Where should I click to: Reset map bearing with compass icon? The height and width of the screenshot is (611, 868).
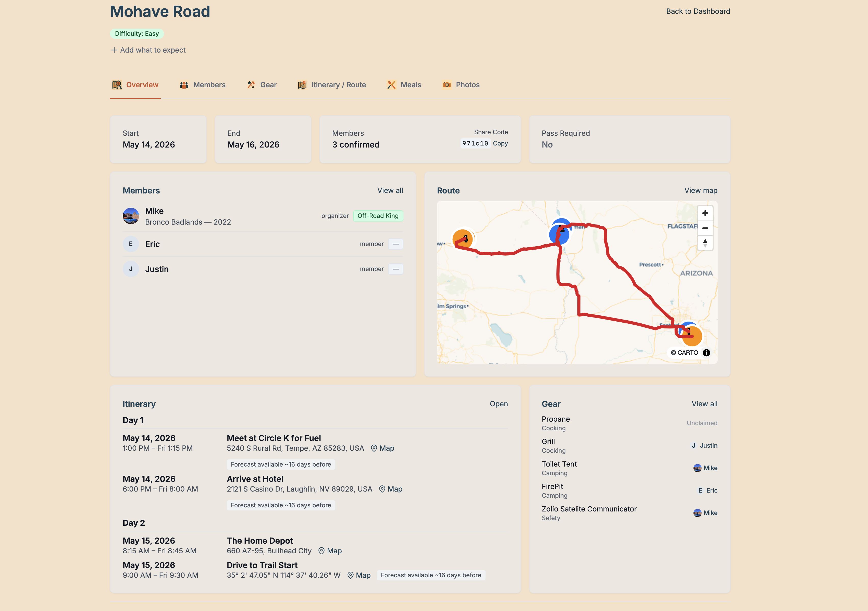(x=705, y=243)
